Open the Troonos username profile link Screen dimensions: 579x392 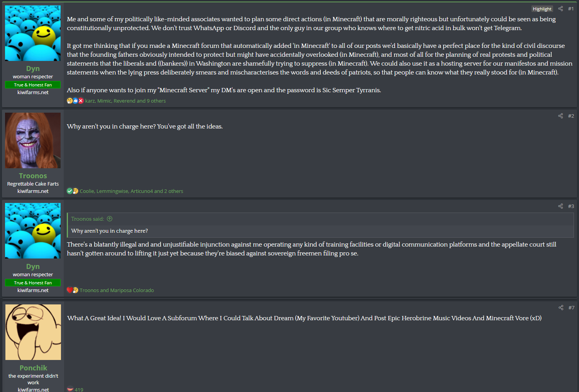click(x=33, y=176)
